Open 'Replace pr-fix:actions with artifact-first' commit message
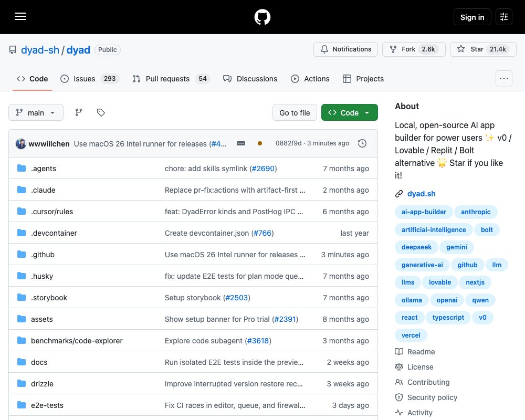Screen dimensions: 525x420 pyautogui.click(x=235, y=190)
